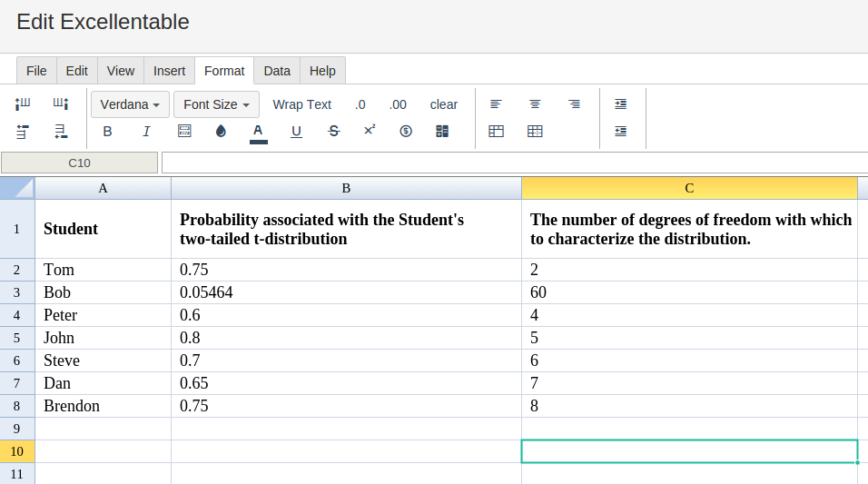Click the formula bar input field
This screenshot has width=868, height=484.
[x=514, y=163]
